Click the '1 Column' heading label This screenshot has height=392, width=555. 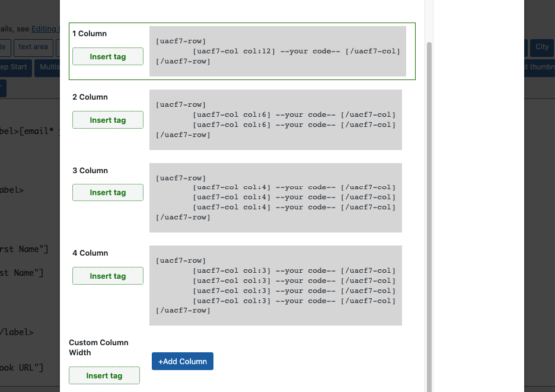[90, 34]
